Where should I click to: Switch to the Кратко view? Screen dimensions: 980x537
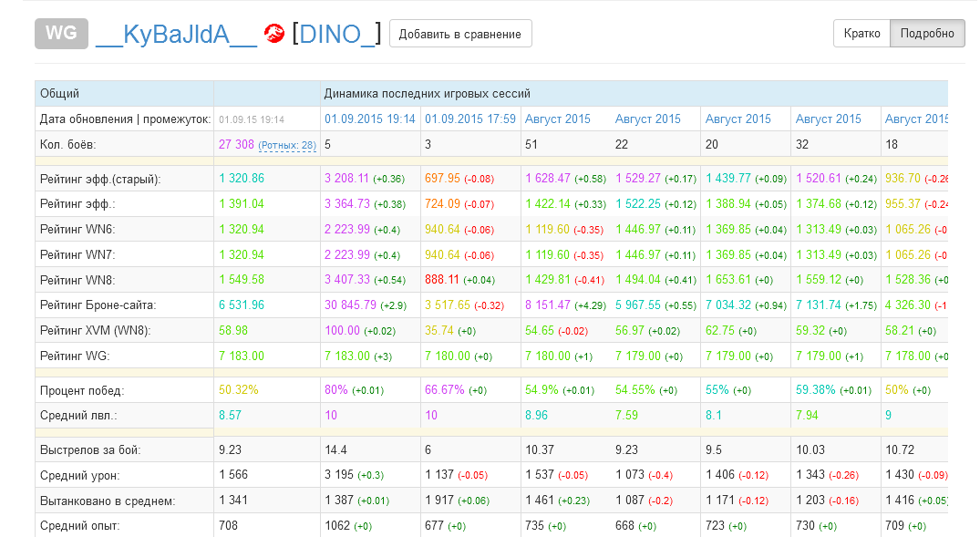[861, 34]
